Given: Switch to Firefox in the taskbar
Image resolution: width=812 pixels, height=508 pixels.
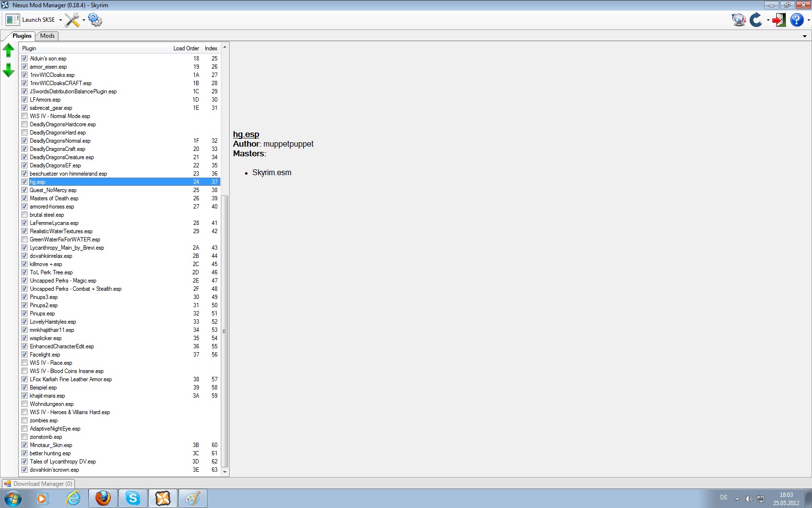Looking at the screenshot, I should [x=103, y=498].
